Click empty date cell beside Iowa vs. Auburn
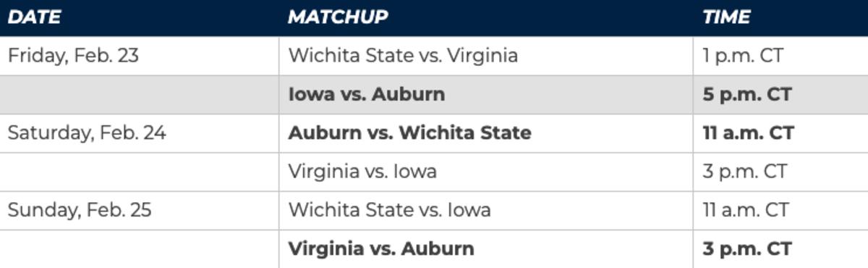The width and height of the screenshot is (868, 268). (139, 95)
